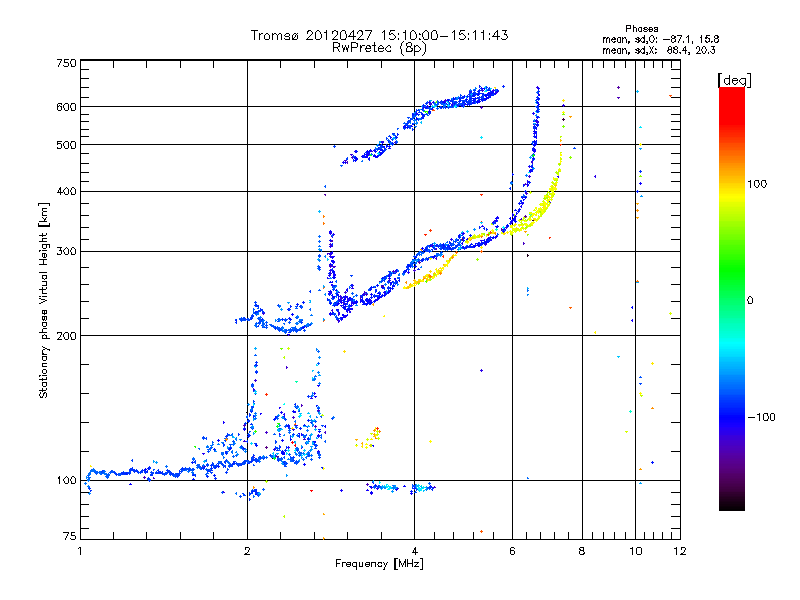Click the y-axis label '750'
Viewport: 800px width, 600px height.
(66, 63)
